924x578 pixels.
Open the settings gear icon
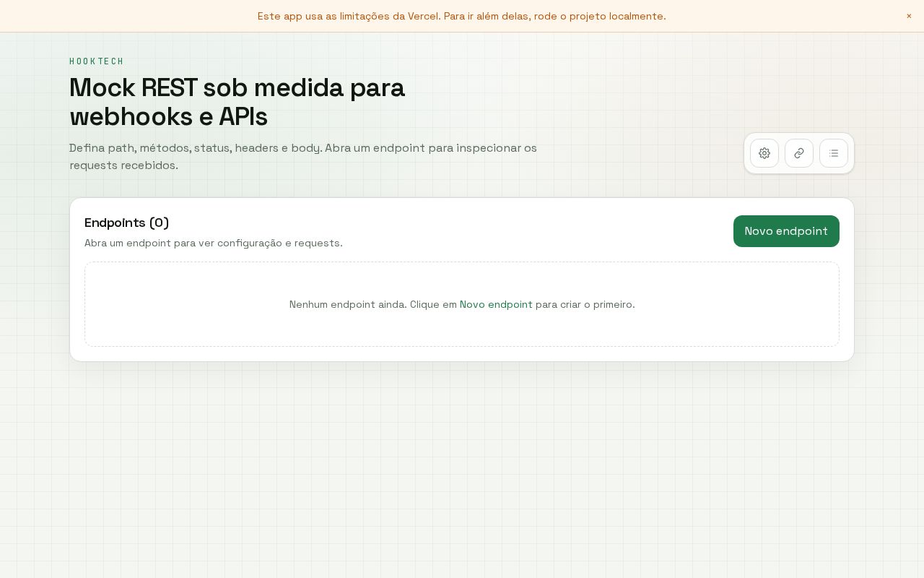[x=764, y=153]
